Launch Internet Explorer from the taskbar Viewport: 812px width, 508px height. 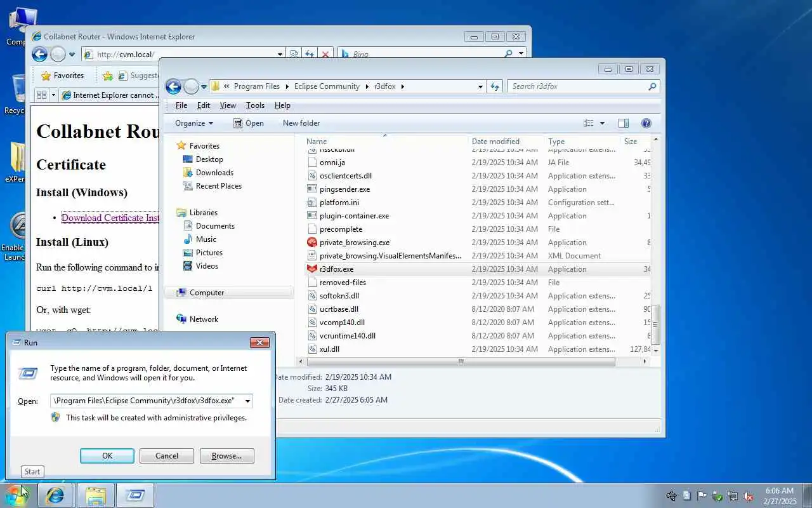[55, 495]
